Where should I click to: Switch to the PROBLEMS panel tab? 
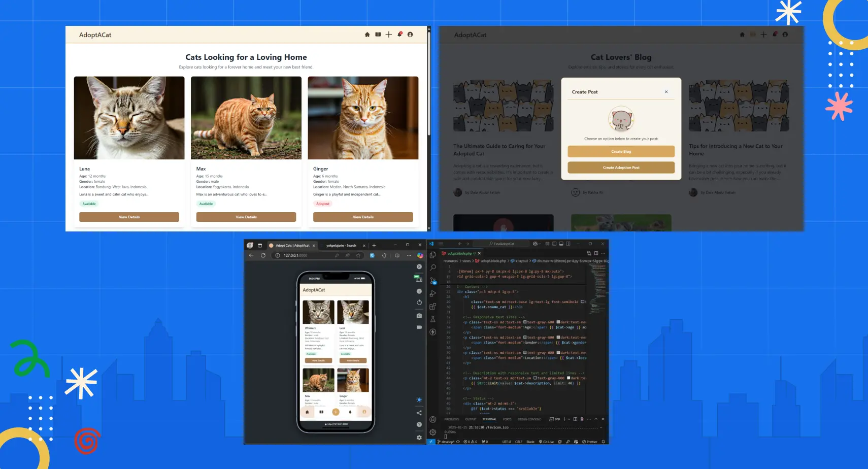coord(452,419)
